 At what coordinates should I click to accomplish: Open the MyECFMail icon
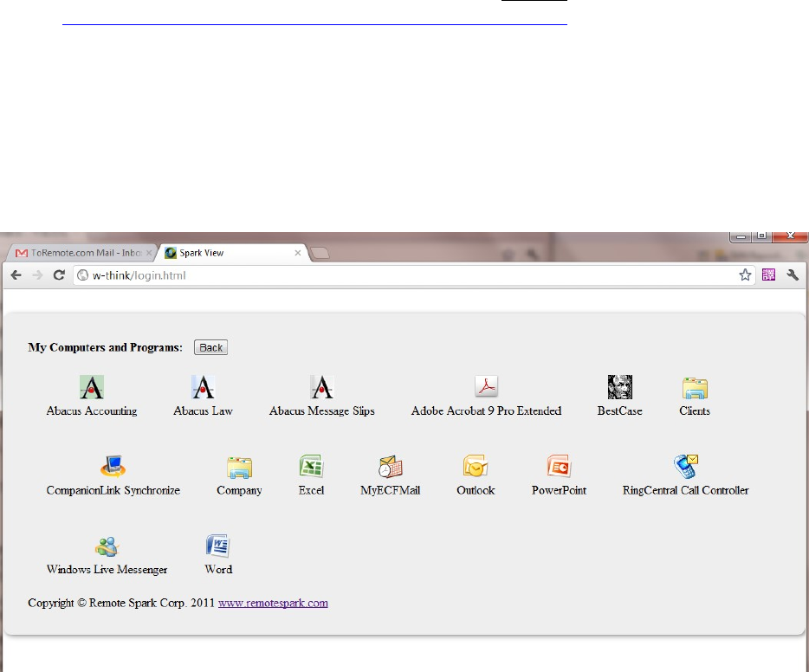pos(390,466)
